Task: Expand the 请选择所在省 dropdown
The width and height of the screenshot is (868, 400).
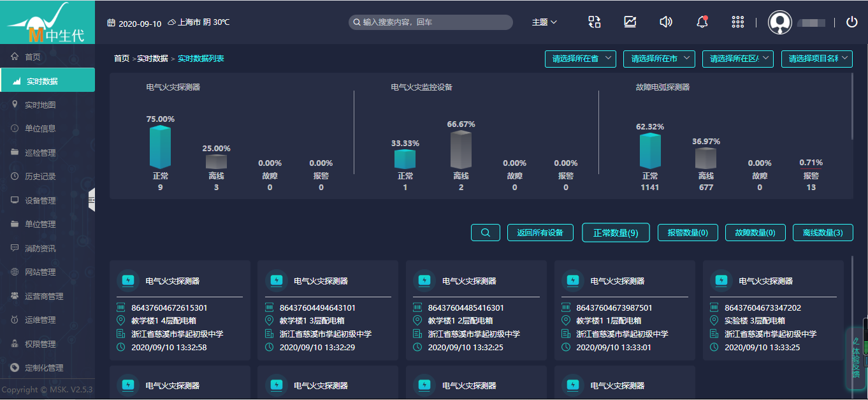Action: tap(580, 59)
